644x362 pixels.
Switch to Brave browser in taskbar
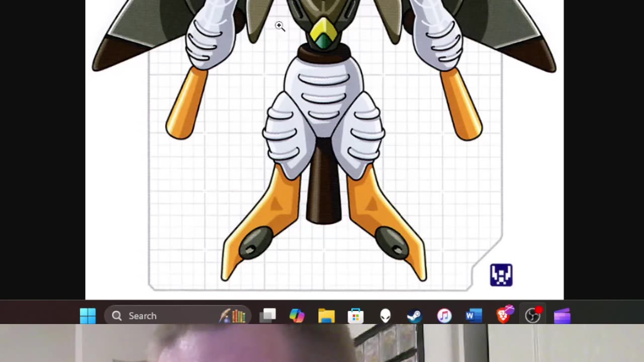[x=504, y=315]
